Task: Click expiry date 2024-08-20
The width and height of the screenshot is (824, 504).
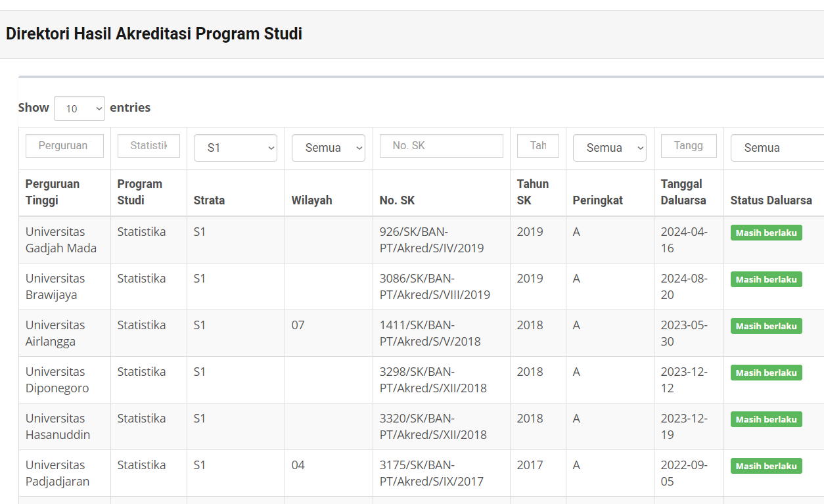Action: (684, 286)
